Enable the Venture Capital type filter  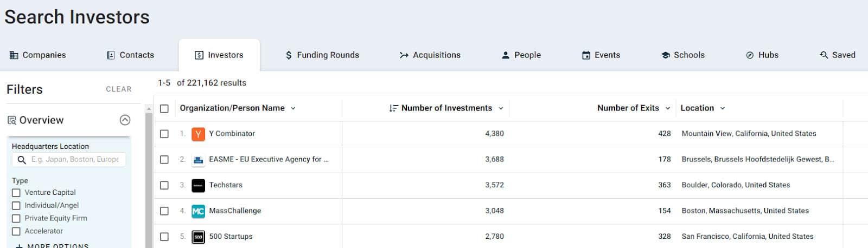coord(16,193)
